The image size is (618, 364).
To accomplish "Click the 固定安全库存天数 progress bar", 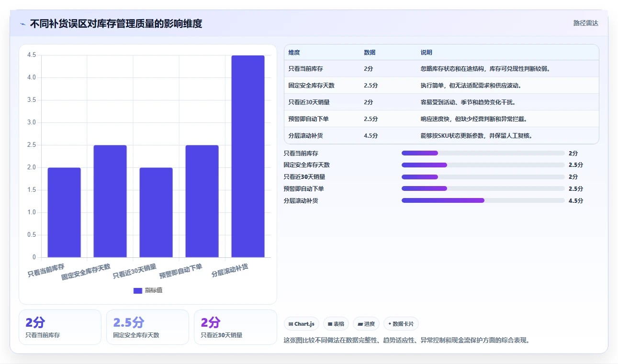I will [x=483, y=165].
